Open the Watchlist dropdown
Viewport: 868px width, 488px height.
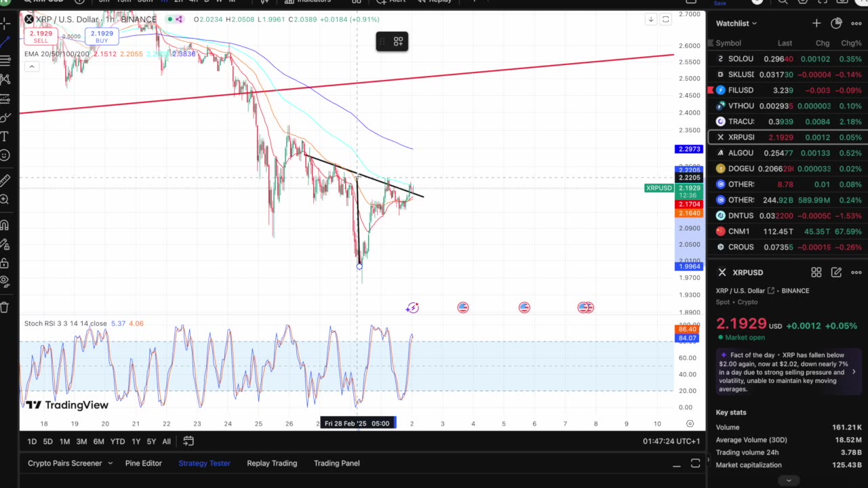736,23
